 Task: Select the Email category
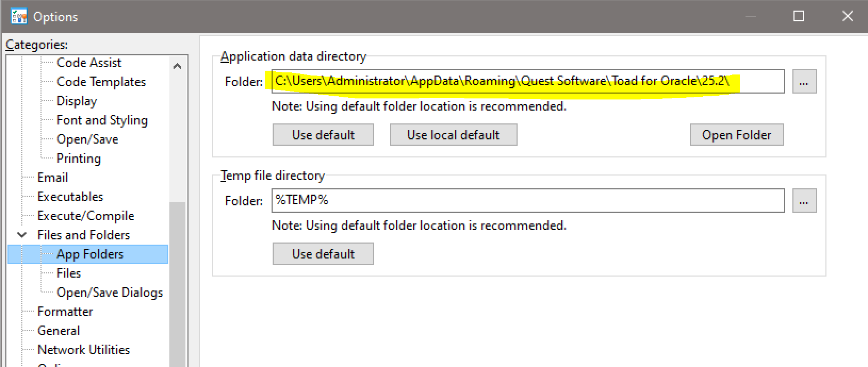pos(53,177)
